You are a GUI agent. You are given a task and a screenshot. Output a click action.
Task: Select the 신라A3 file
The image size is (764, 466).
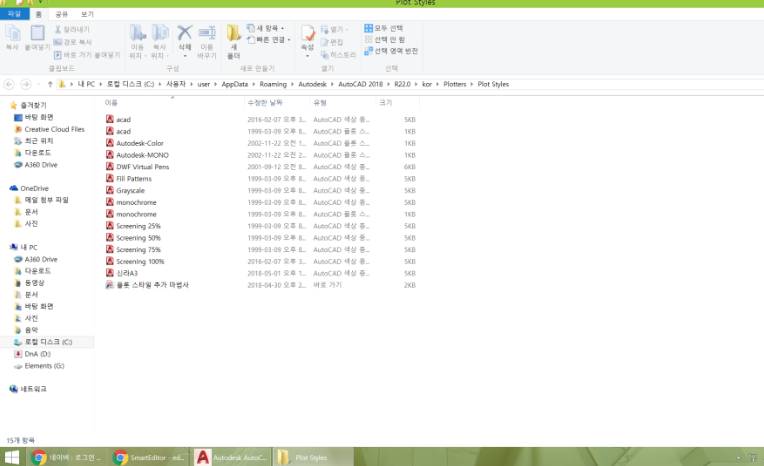pos(127,273)
